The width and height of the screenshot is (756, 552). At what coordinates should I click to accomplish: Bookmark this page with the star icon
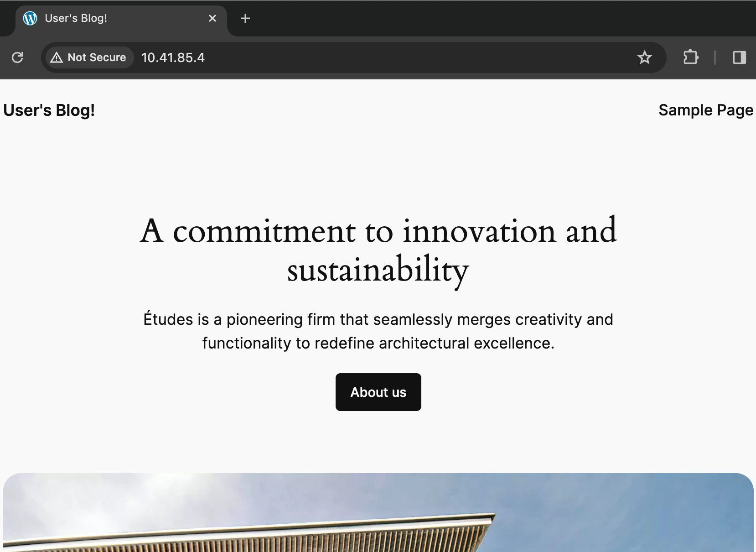(644, 57)
